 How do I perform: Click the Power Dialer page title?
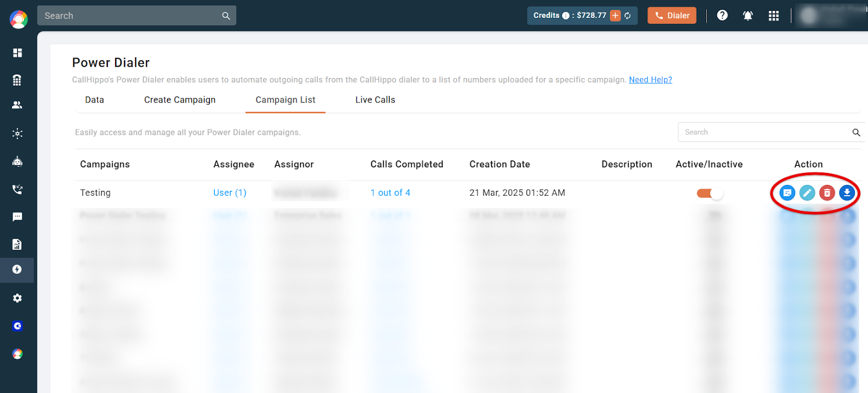111,63
